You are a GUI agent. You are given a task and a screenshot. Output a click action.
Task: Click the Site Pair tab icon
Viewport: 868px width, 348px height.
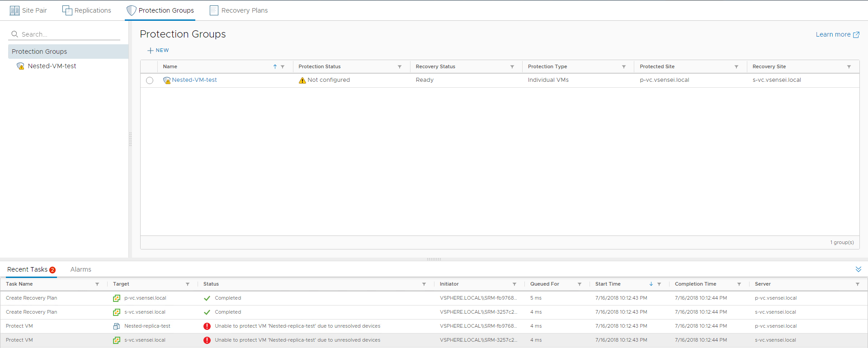(x=14, y=10)
